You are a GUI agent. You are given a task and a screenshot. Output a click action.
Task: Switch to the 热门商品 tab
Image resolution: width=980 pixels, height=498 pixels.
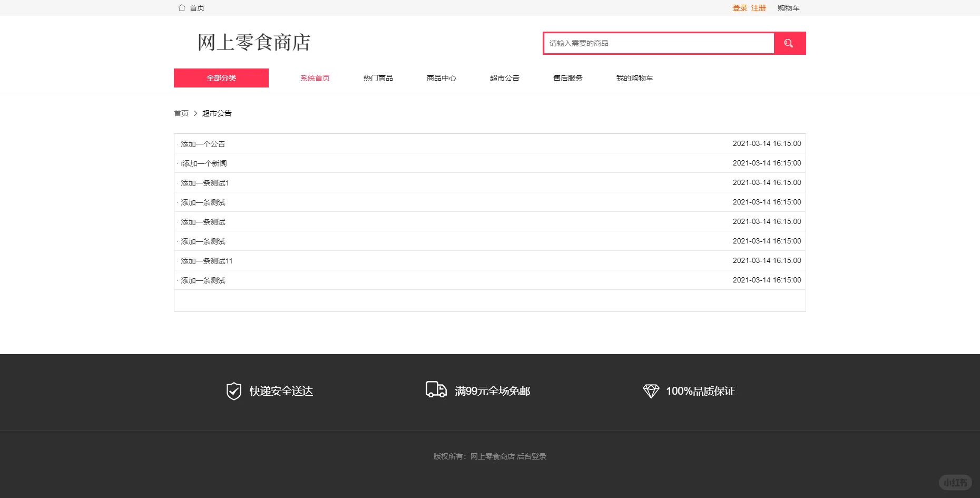click(378, 77)
